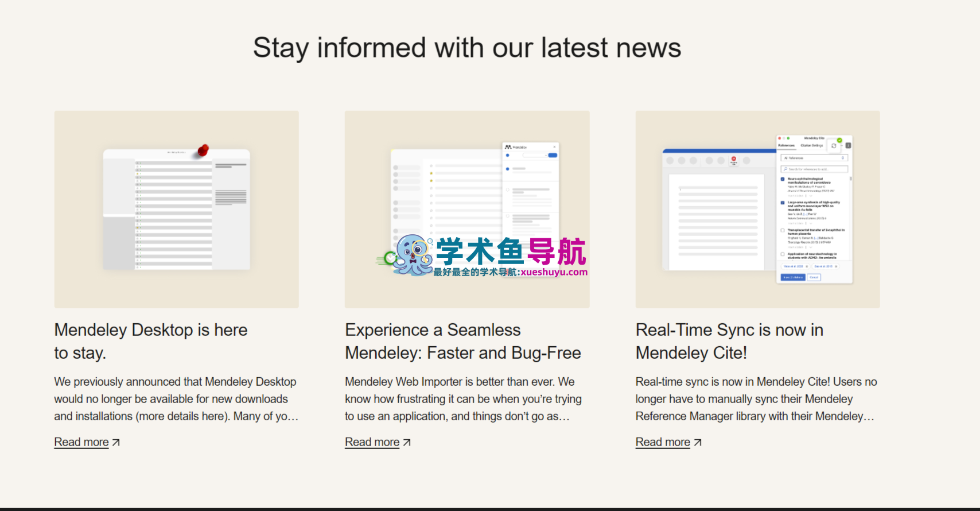Image resolution: width=980 pixels, height=511 pixels.
Task: Click the Mendeley logo in Web Importer popup
Action: pyautogui.click(x=508, y=148)
